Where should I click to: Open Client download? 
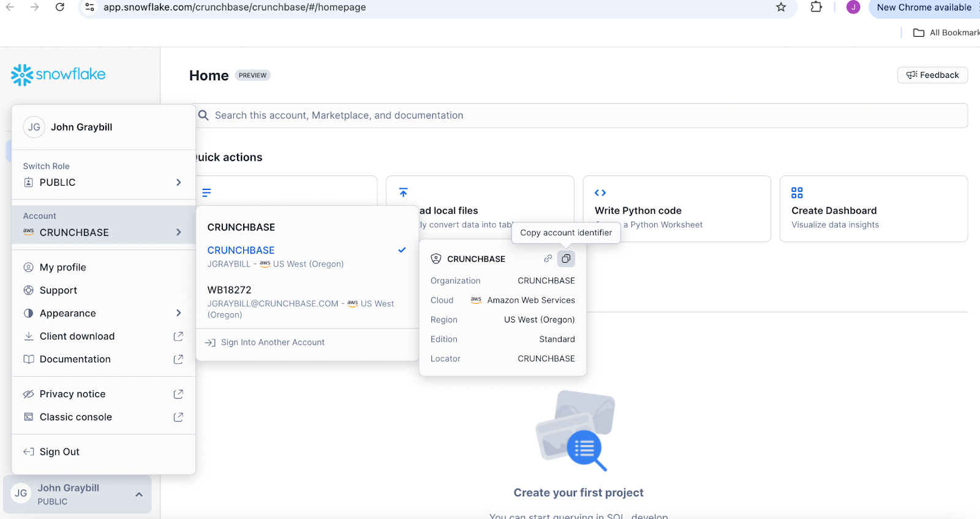point(104,336)
